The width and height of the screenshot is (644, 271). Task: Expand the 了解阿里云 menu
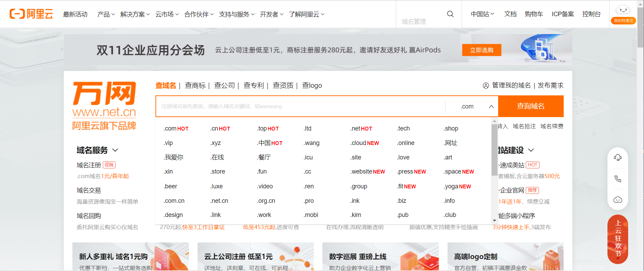point(307,14)
